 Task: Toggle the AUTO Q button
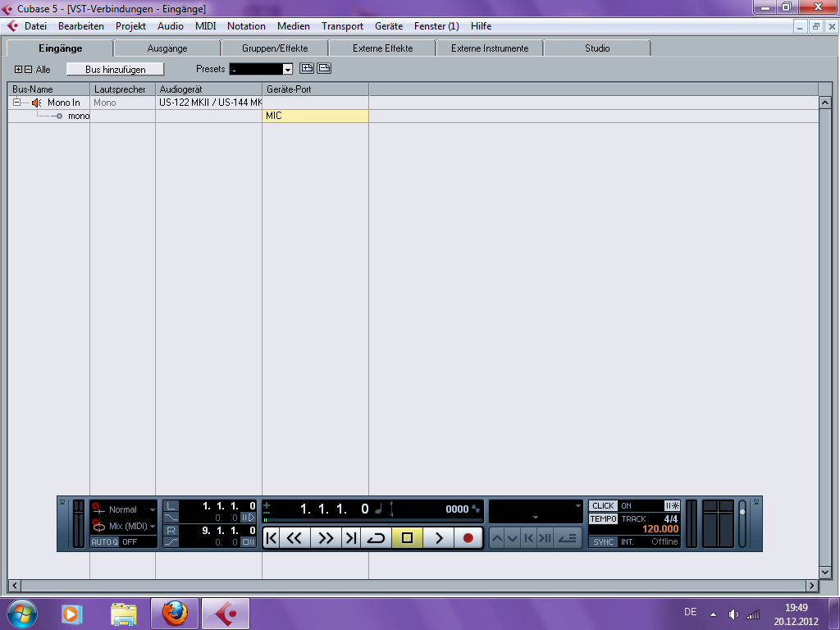point(104,541)
